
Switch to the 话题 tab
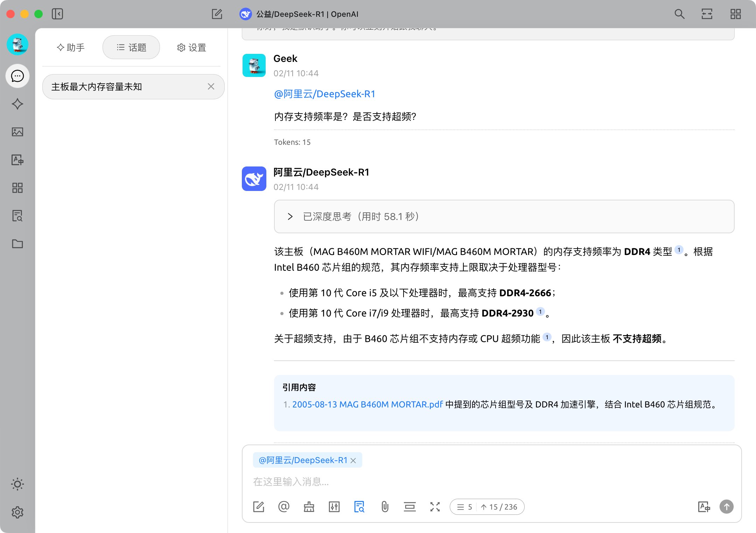[131, 48]
